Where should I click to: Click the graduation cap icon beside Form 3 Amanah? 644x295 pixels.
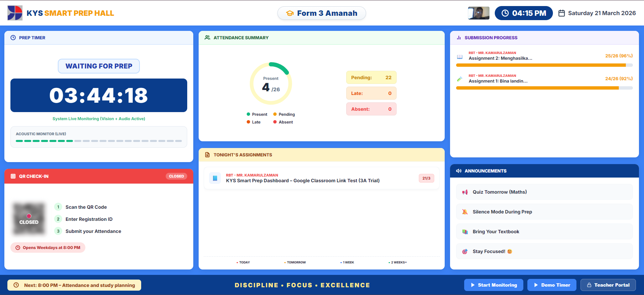click(x=290, y=13)
